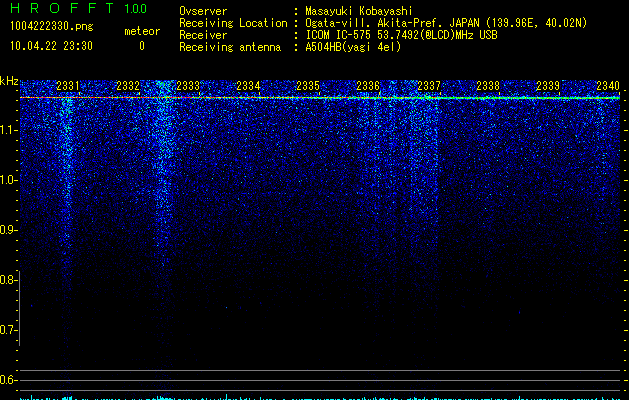Click the time marker 2339
The width and height of the screenshot is (629, 400).
[548, 86]
